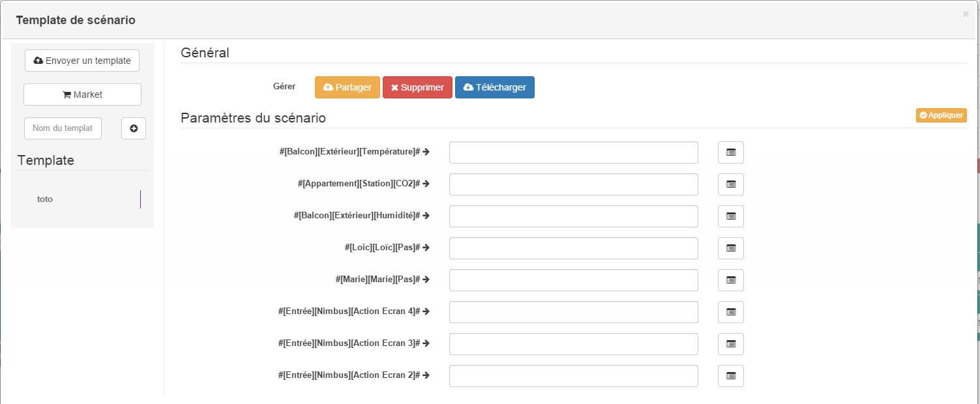Click the list icon beside Appartement Station CO2

(730, 184)
